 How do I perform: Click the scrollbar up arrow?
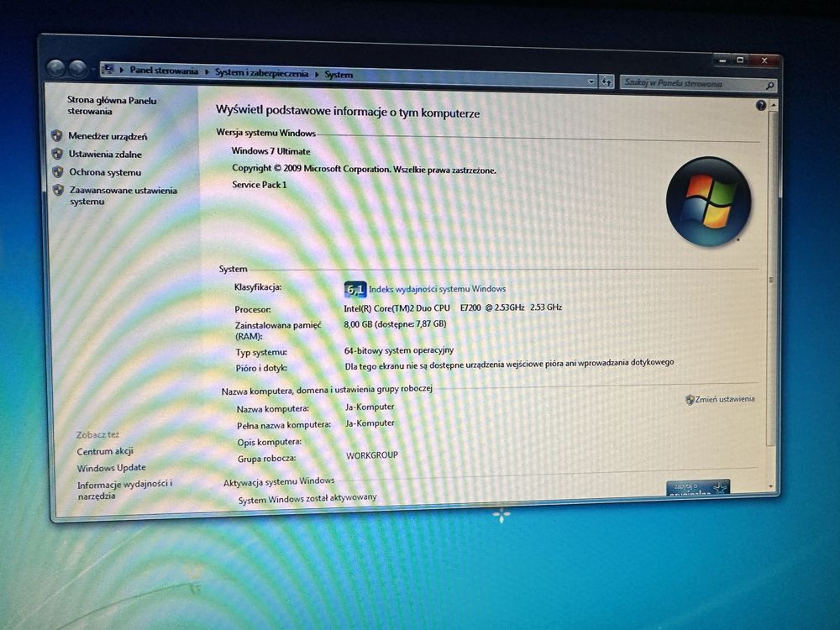[x=773, y=106]
